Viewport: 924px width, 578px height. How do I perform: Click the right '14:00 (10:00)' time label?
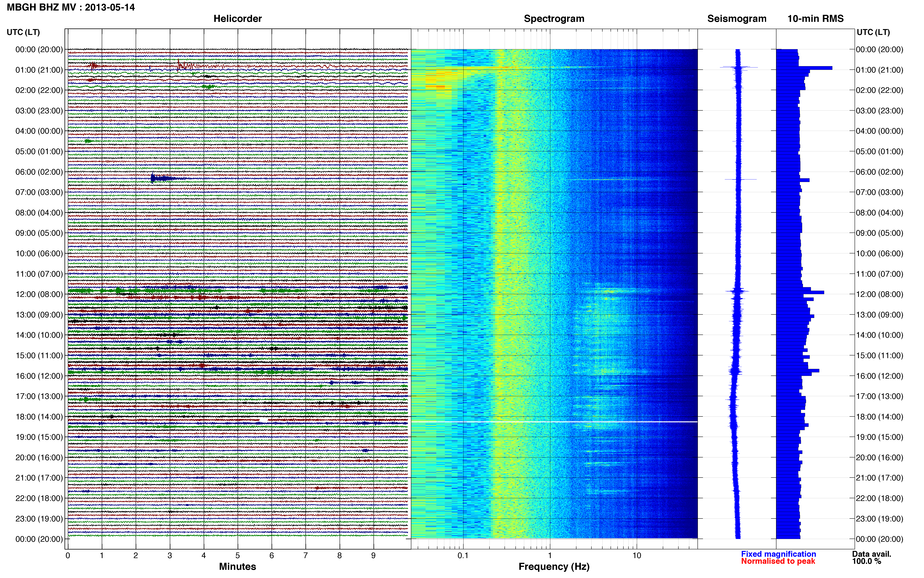tap(879, 335)
